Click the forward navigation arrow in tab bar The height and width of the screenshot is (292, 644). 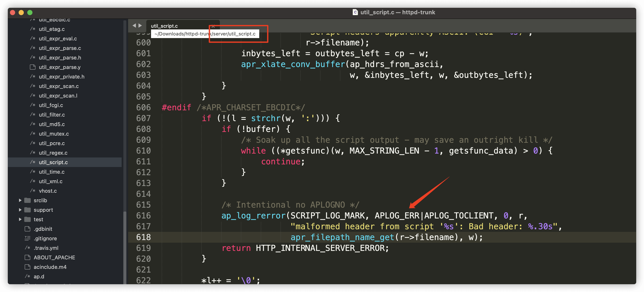click(140, 26)
